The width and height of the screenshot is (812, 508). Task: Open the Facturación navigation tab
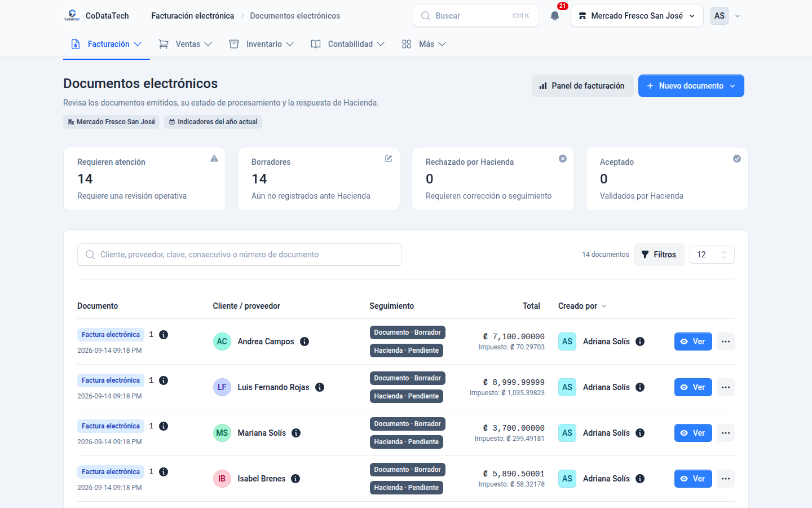[107, 44]
